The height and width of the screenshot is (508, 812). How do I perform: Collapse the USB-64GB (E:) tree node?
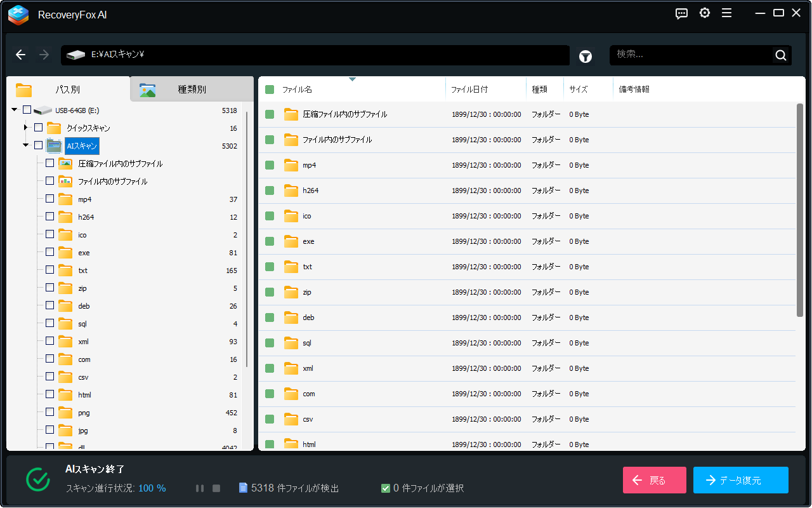coord(15,110)
